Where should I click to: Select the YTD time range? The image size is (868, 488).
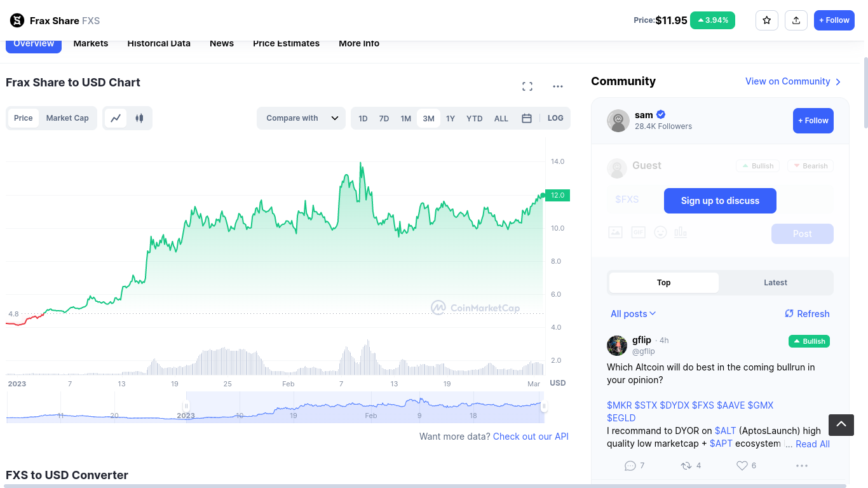(x=475, y=118)
